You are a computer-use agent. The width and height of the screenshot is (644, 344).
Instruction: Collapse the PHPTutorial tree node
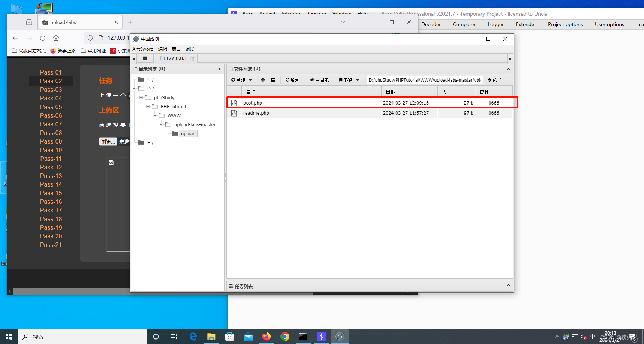pos(148,107)
